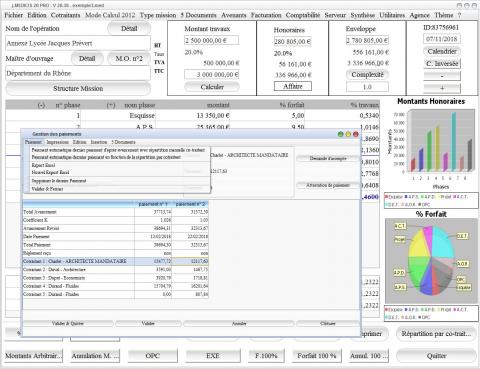Open the Serveur menu

(x=335, y=15)
